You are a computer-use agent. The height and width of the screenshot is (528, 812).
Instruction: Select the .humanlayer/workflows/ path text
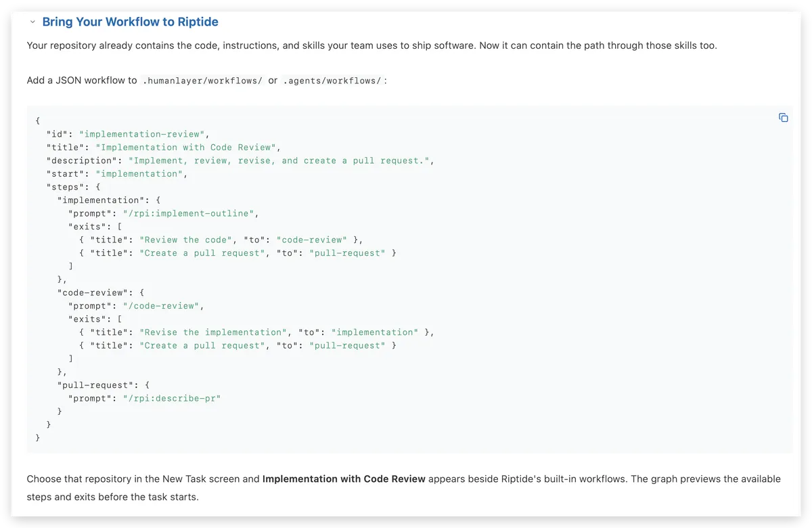click(202, 81)
